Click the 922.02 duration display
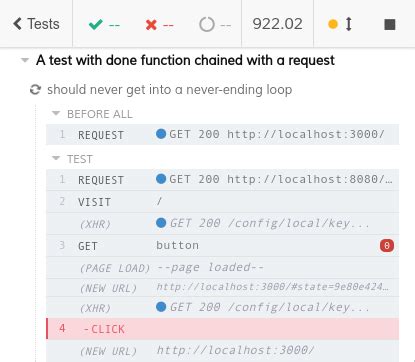Viewport: 415px width, 362px height. pyautogui.click(x=277, y=24)
